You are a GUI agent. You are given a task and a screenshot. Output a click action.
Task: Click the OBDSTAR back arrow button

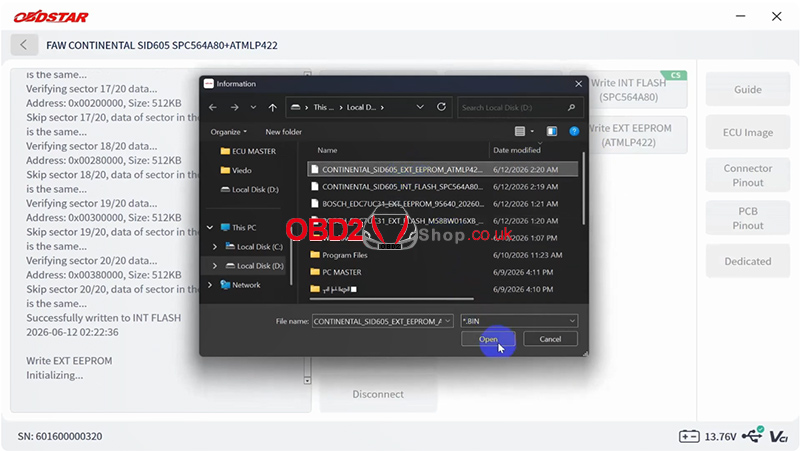tap(24, 45)
